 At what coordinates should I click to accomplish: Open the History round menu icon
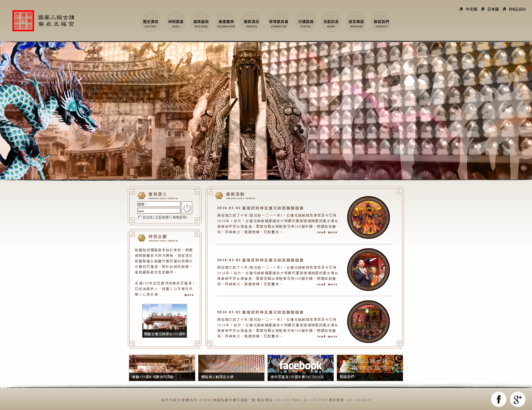point(150,21)
